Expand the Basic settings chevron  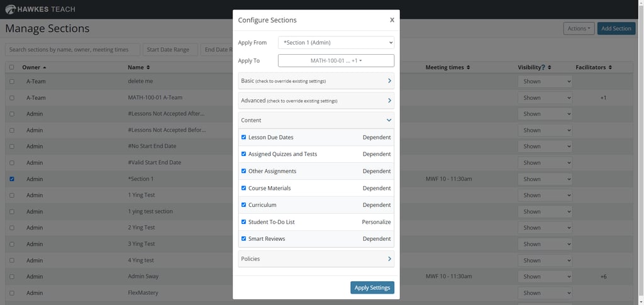pyautogui.click(x=389, y=81)
